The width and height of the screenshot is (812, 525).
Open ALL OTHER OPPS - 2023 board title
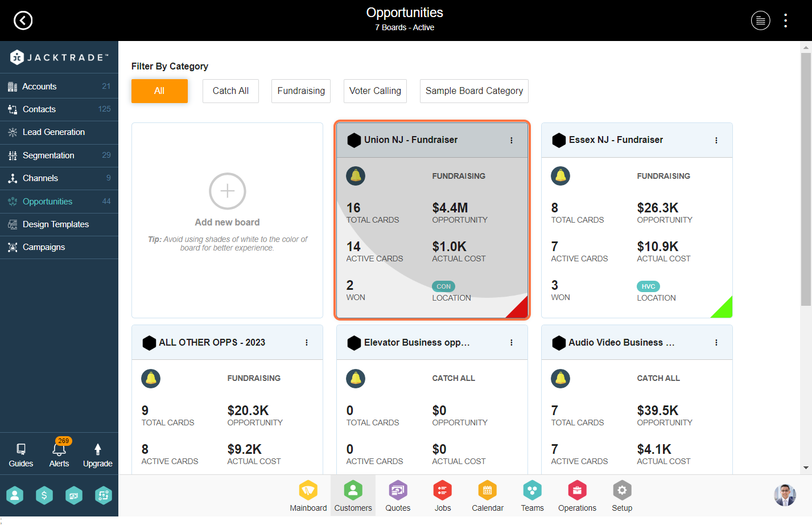click(212, 343)
